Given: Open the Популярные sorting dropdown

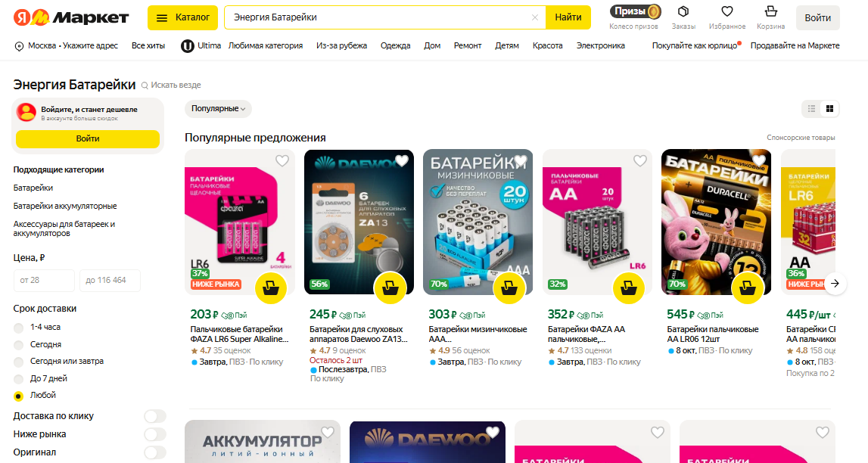Looking at the screenshot, I should [x=218, y=108].
